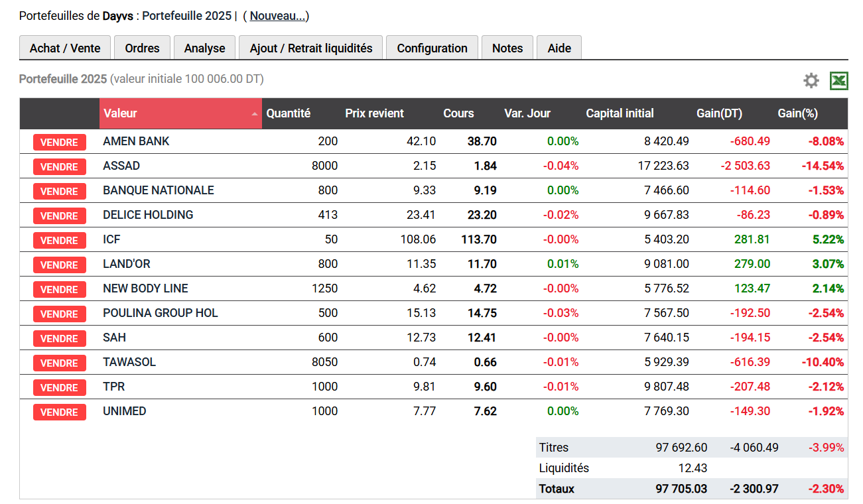Image resolution: width=863 pixels, height=504 pixels.
Task: Select TAWASOL gain percentage -10.40%
Action: click(823, 362)
